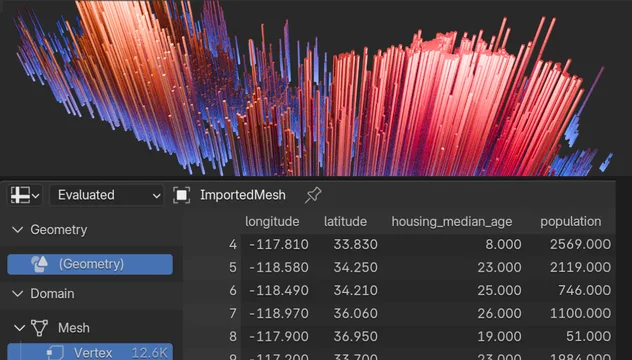Viewport: 632px width, 360px height.
Task: Select population value 1100.000
Action: pyautogui.click(x=580, y=313)
